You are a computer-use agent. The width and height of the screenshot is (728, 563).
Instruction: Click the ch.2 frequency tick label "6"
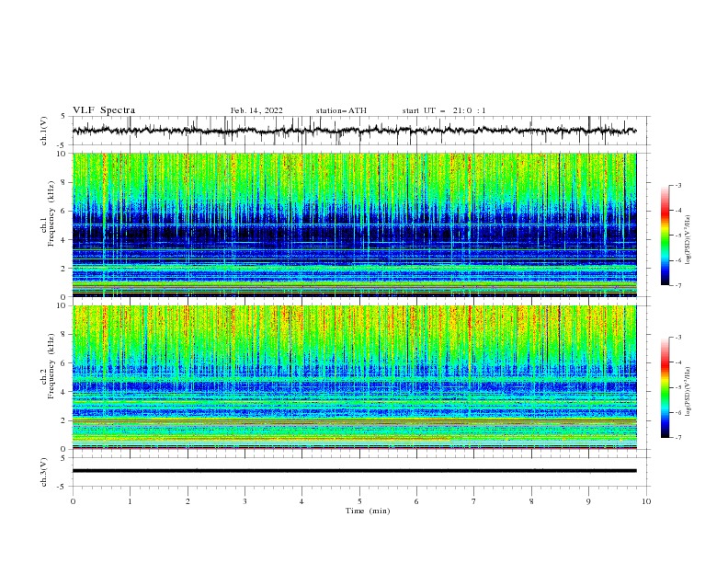(64, 363)
